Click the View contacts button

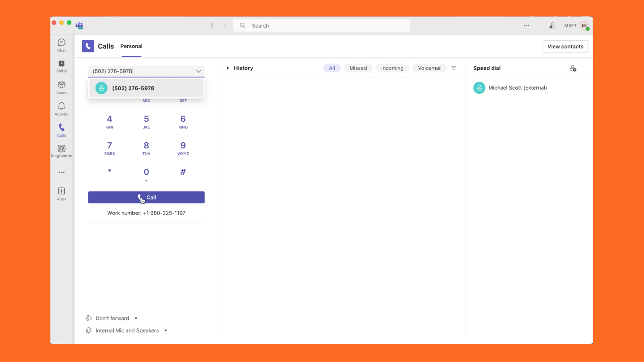(565, 47)
